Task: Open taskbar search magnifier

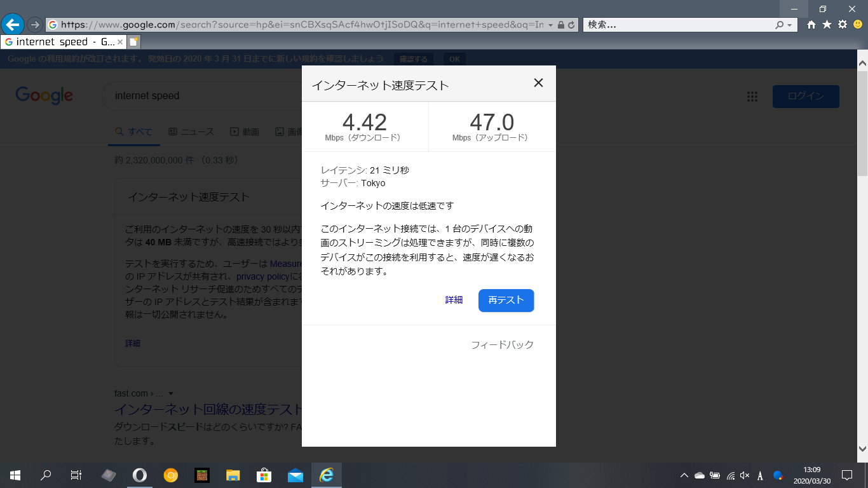Action: 46,475
